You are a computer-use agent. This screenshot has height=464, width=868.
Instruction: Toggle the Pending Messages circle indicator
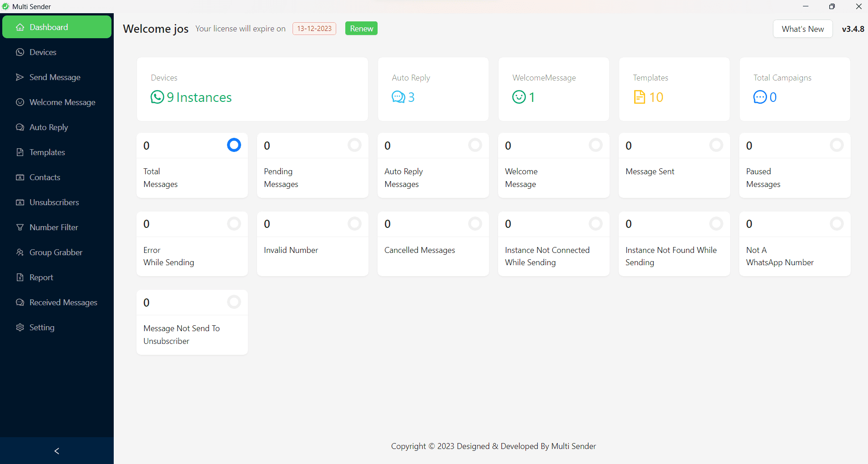coord(354,145)
